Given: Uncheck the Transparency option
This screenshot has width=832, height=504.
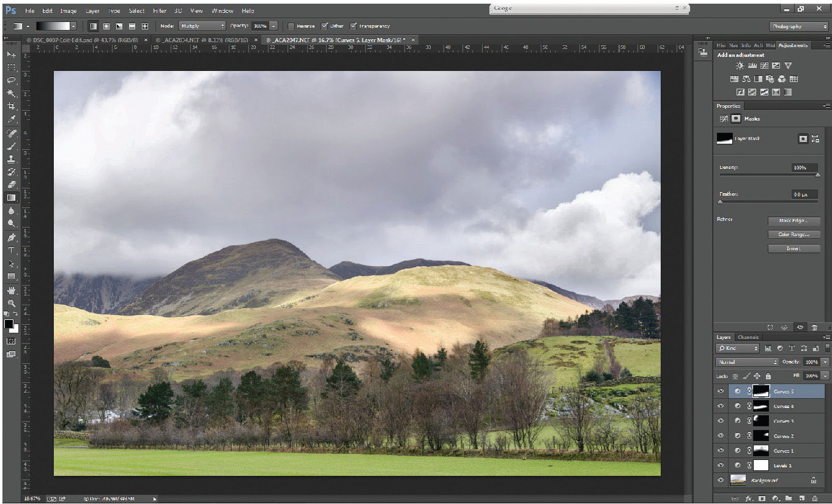Looking at the screenshot, I should [353, 26].
